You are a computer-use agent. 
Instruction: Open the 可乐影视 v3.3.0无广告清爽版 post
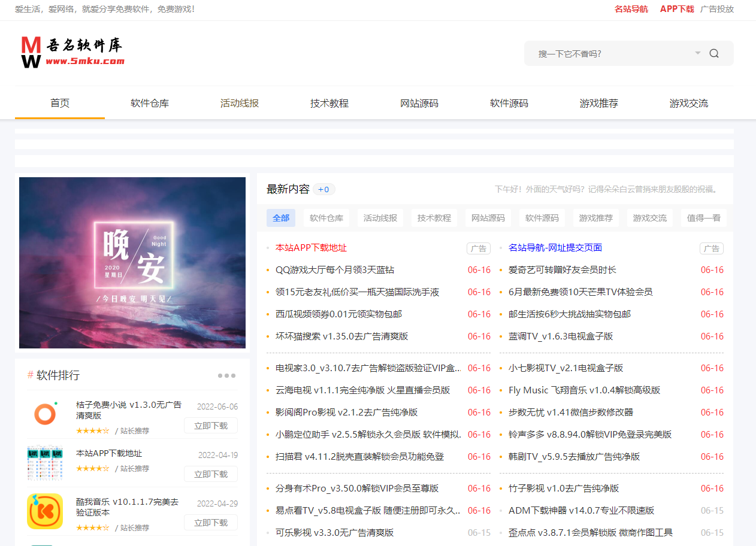tap(334, 533)
